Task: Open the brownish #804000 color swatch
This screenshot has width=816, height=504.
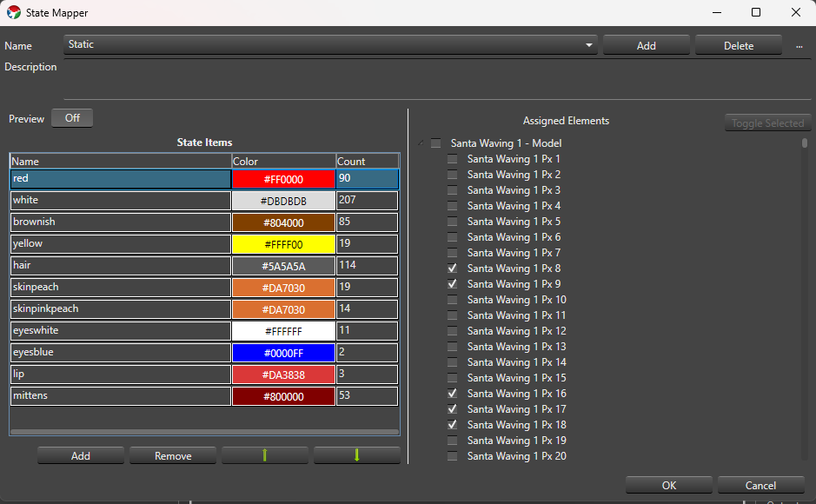Action: 283,222
